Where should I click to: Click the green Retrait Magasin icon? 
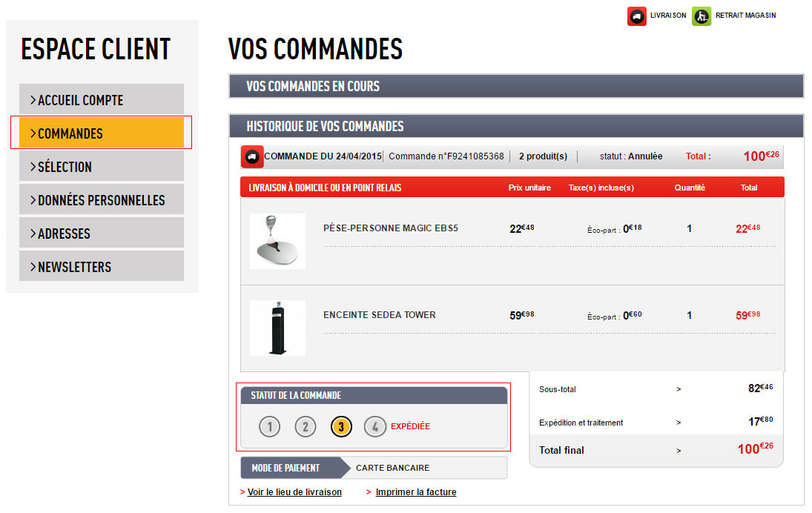[701, 16]
